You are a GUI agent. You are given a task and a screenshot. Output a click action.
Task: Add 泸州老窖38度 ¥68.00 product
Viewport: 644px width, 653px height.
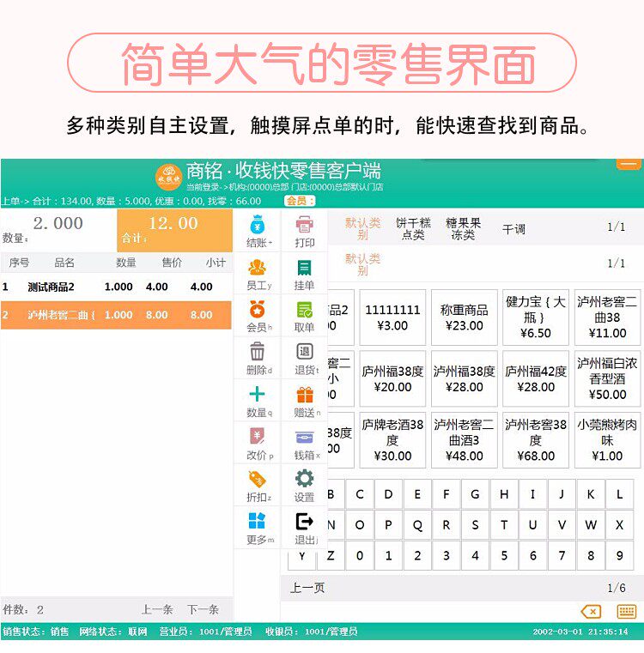[536, 440]
